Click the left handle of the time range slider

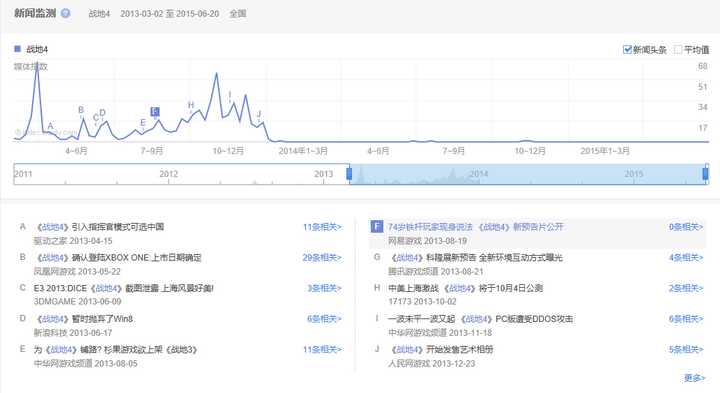pos(349,174)
